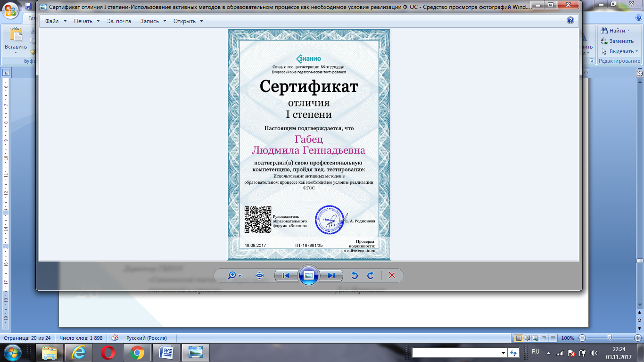
Task: Click the Вставить paste clipboard icon in Word
Action: pyautogui.click(x=16, y=35)
